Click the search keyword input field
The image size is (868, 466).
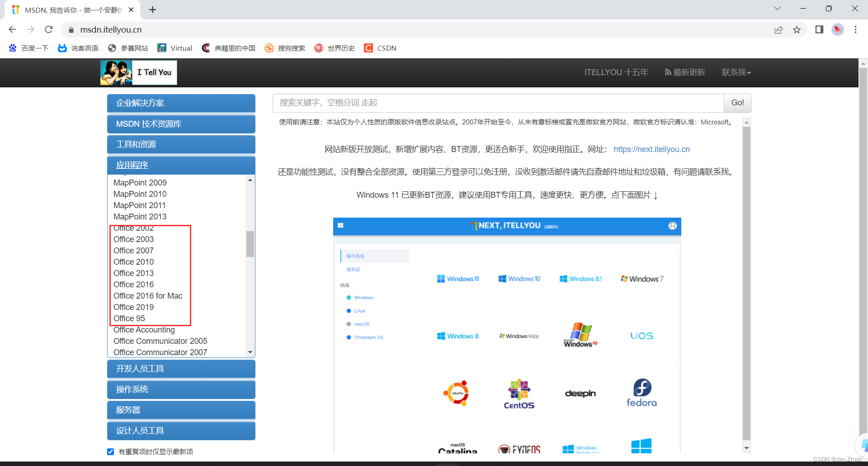coord(498,103)
